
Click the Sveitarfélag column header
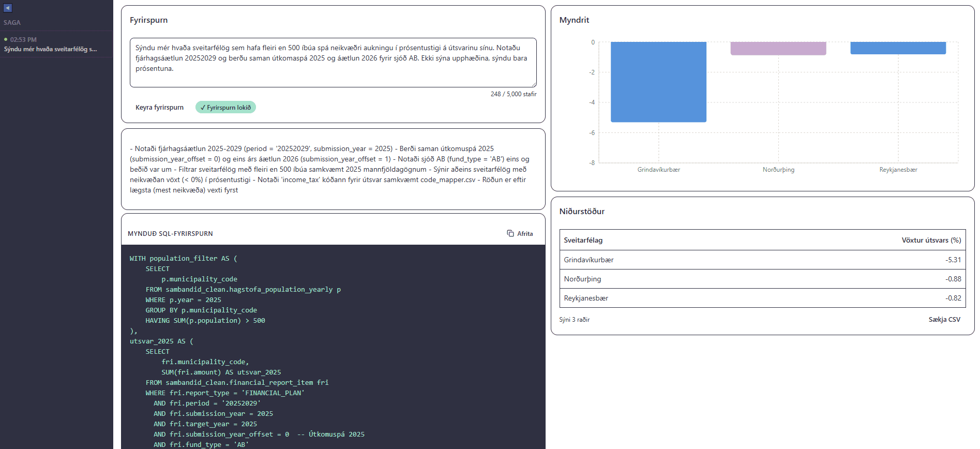coord(583,240)
